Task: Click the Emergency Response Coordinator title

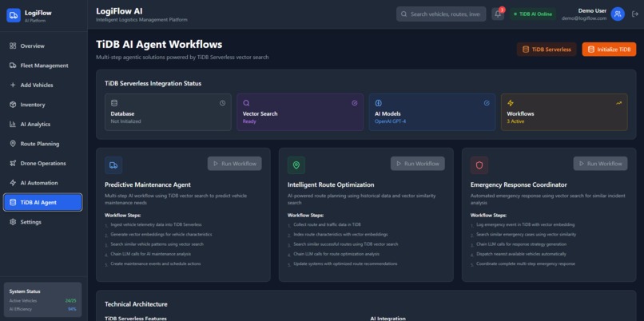Action: click(519, 184)
